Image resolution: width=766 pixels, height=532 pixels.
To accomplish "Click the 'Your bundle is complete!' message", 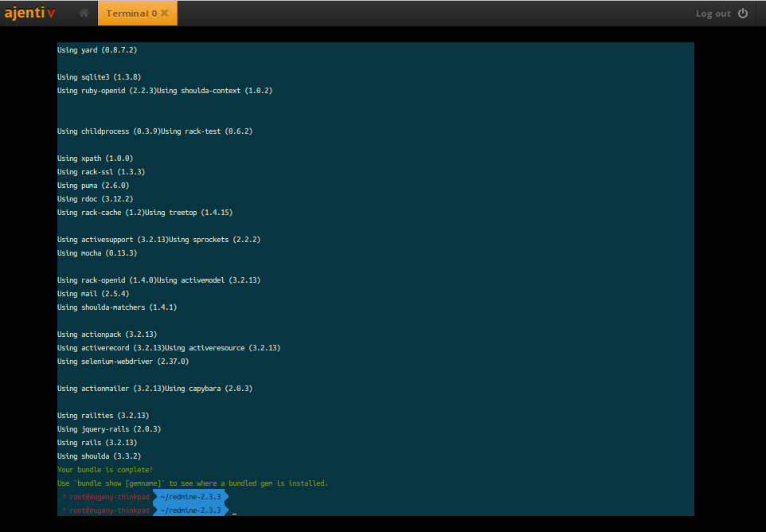I will [105, 469].
